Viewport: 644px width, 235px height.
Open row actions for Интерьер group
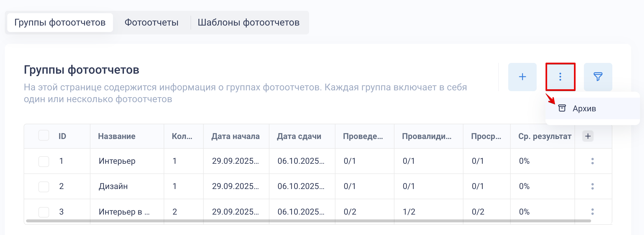[x=592, y=161]
